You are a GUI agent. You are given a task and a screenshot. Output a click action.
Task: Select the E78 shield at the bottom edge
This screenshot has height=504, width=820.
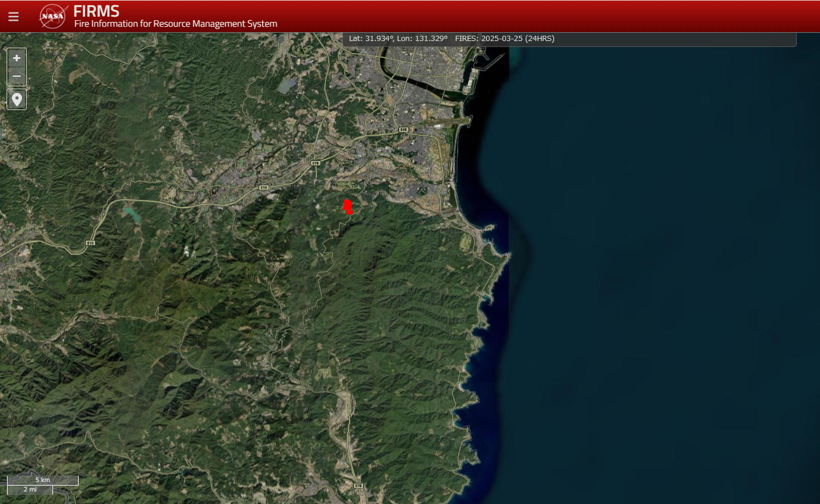358,486
